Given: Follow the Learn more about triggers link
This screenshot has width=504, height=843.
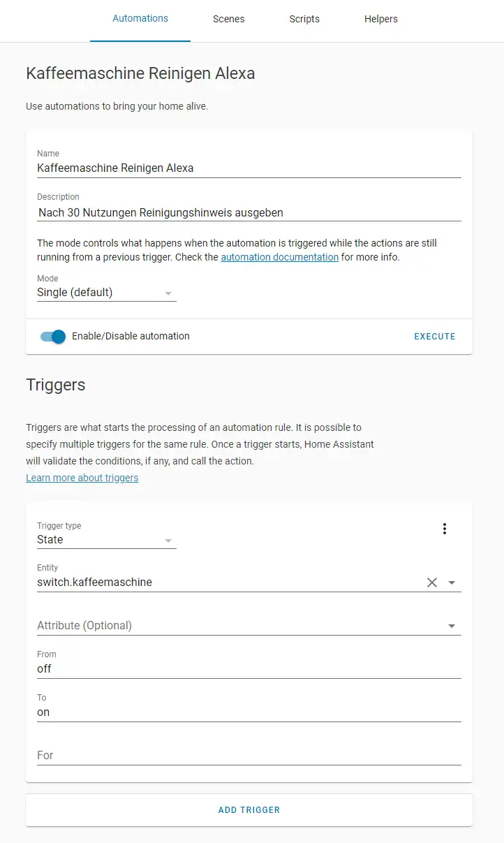Looking at the screenshot, I should point(82,478).
